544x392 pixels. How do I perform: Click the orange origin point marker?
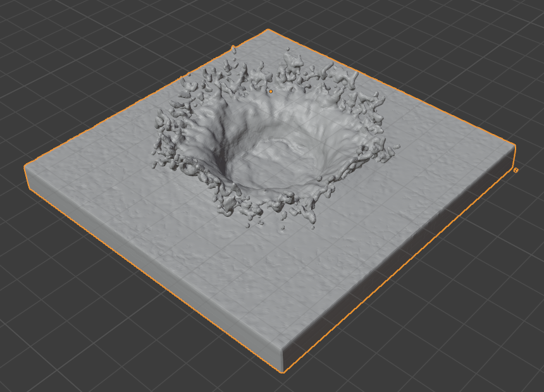coord(270,92)
